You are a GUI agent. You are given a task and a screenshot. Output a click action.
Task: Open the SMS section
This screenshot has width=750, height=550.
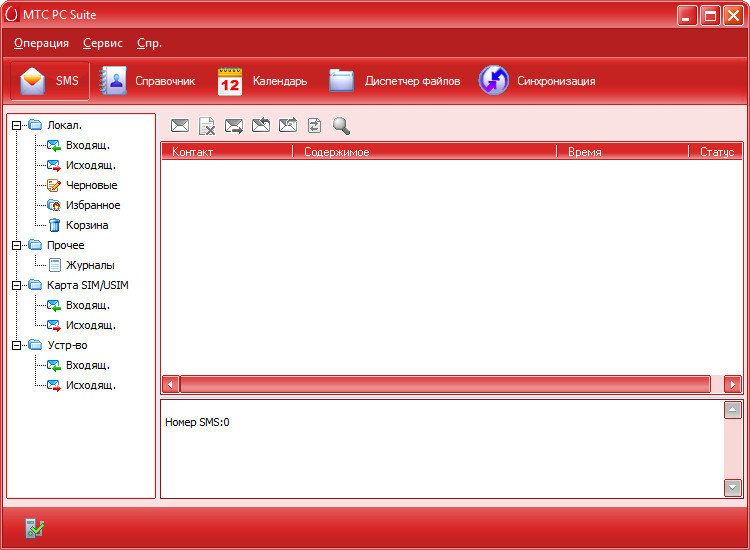point(50,81)
